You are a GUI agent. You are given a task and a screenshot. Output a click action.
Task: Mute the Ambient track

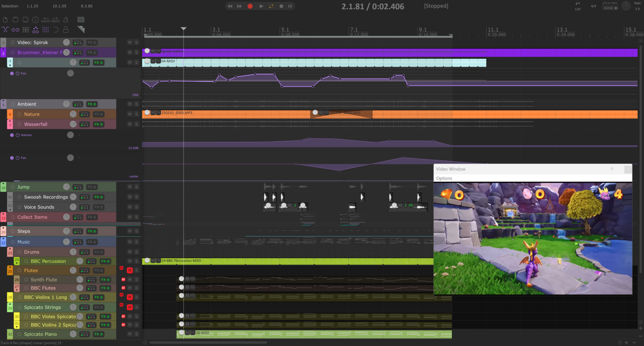coord(130,104)
